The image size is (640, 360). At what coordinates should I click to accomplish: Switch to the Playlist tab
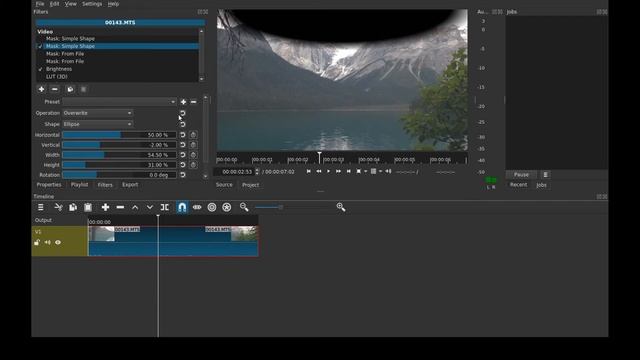(80, 185)
